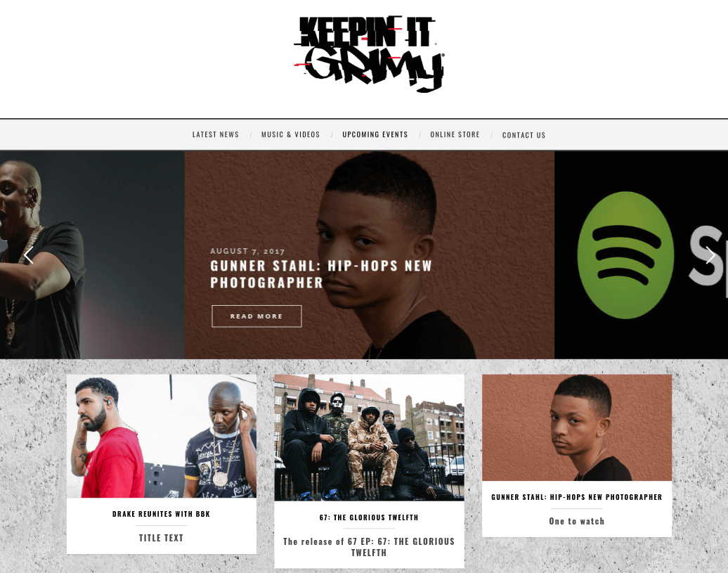Open Gunner Stahl card title link
The image size is (728, 573).
[577, 497]
